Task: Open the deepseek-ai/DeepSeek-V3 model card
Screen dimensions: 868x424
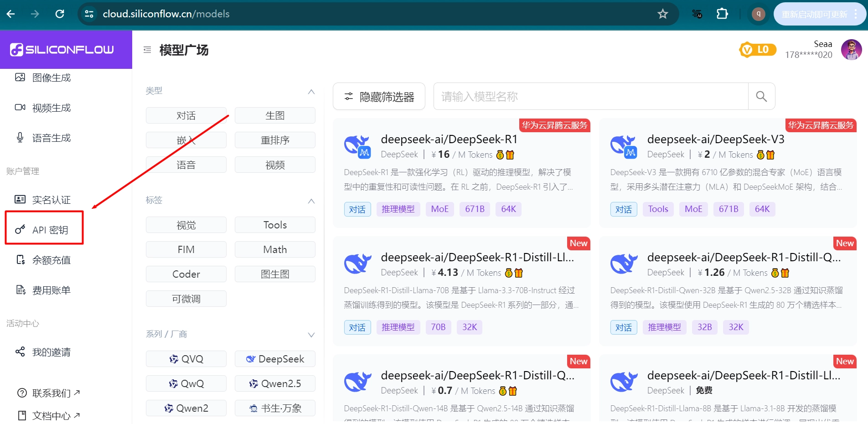Action: [728, 173]
